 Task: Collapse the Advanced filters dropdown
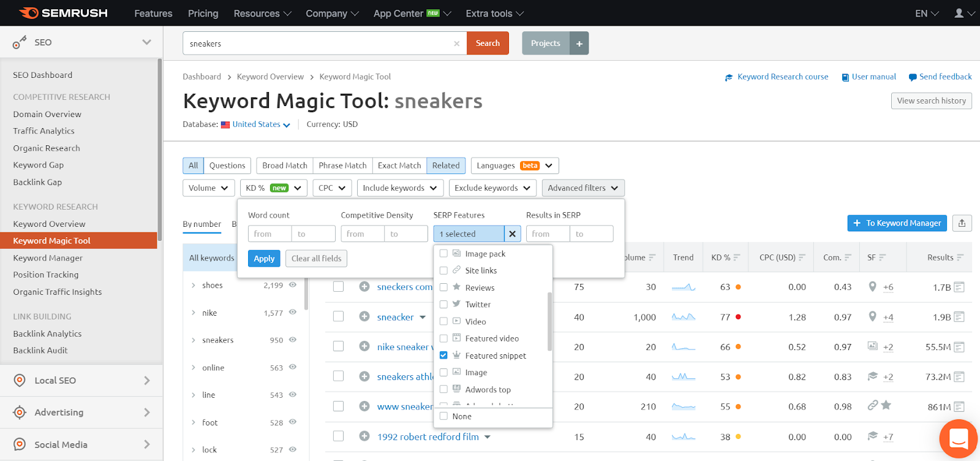(x=583, y=188)
